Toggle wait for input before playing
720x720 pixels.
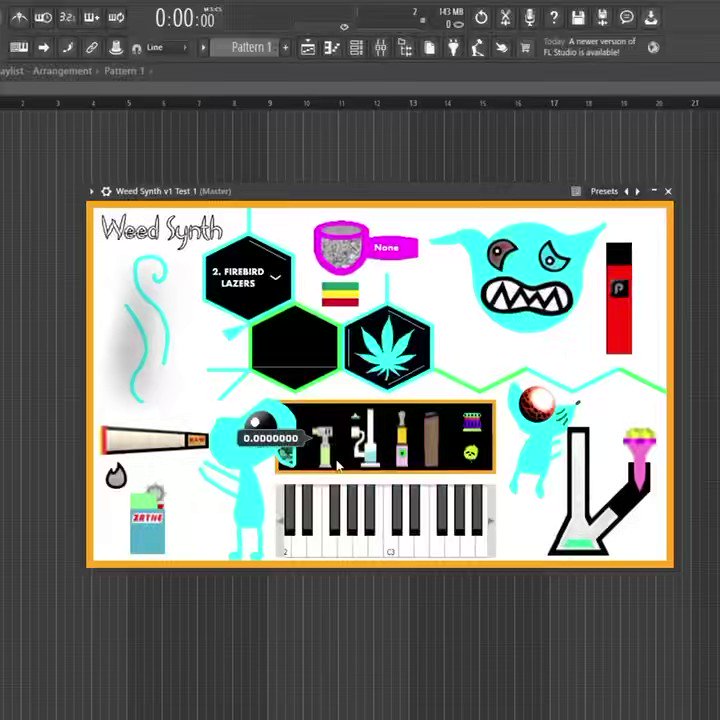point(43,17)
